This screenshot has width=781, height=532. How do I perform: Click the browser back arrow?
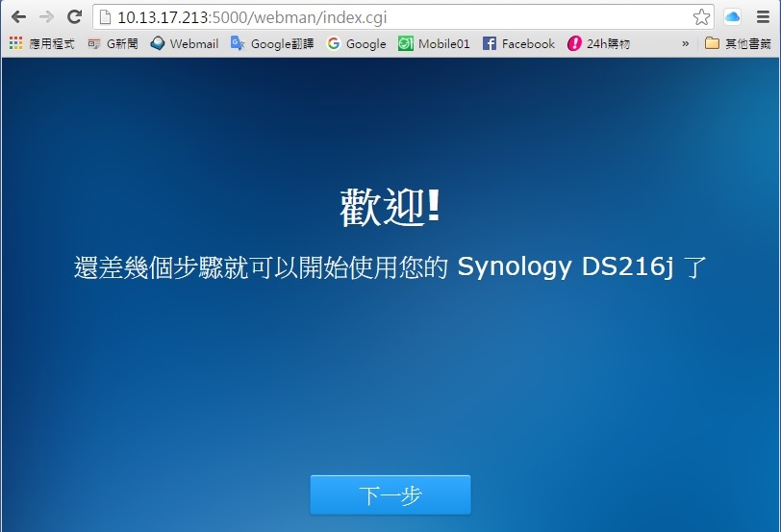coord(18,17)
